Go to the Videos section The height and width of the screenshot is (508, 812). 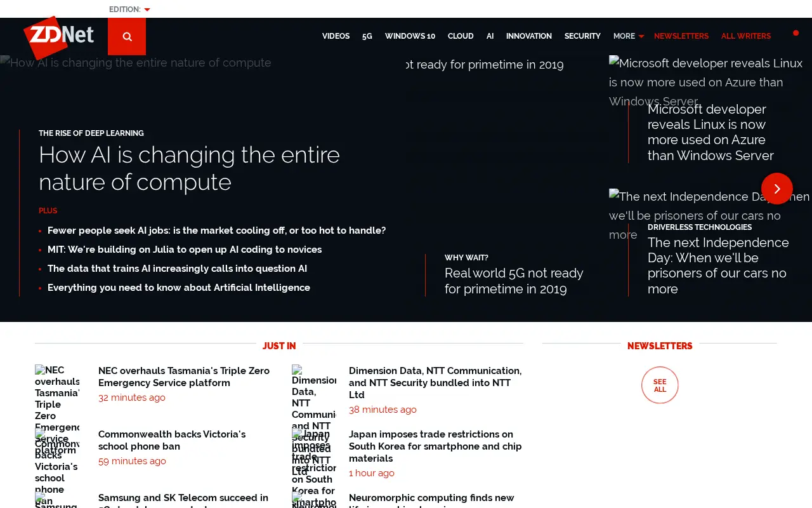click(336, 36)
